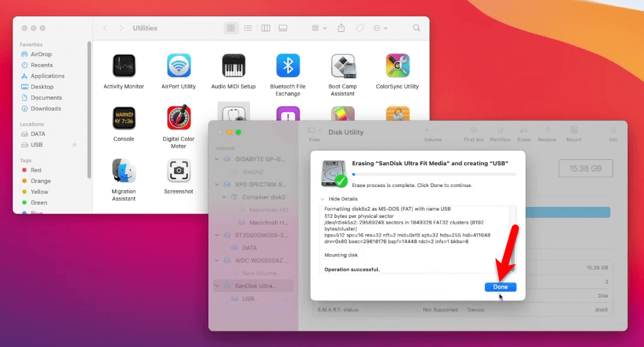Click Mount in Disk Utility toolbar
The width and height of the screenshot is (644, 347).
574,134
